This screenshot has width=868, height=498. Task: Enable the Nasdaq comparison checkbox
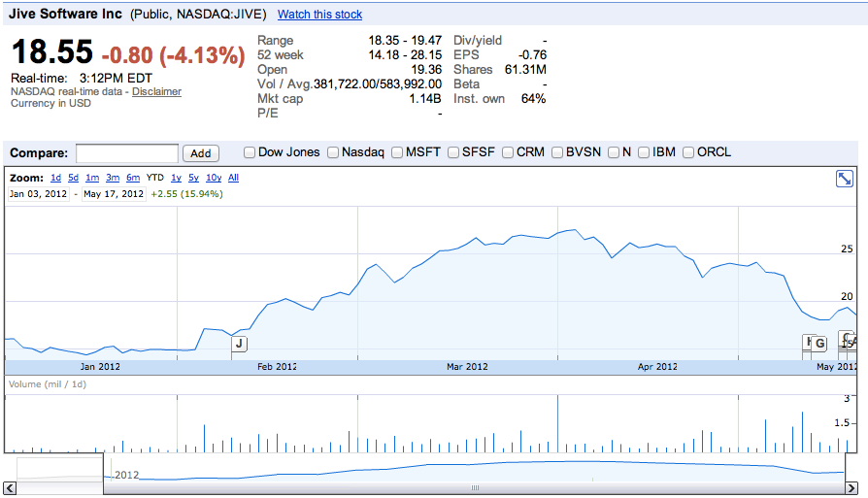(333, 152)
